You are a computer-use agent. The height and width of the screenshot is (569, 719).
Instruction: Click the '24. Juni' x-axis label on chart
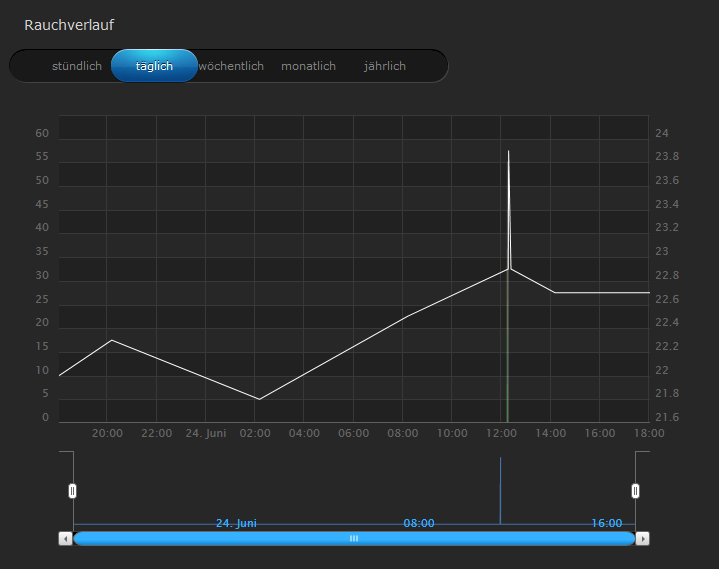[x=207, y=433]
